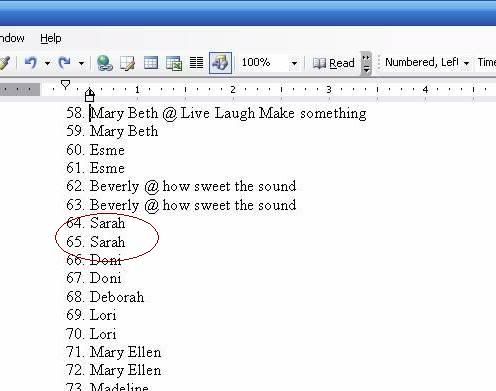Screen dimensions: 496x391
Task: Click the left indent marker on ruler
Action: tap(90, 95)
